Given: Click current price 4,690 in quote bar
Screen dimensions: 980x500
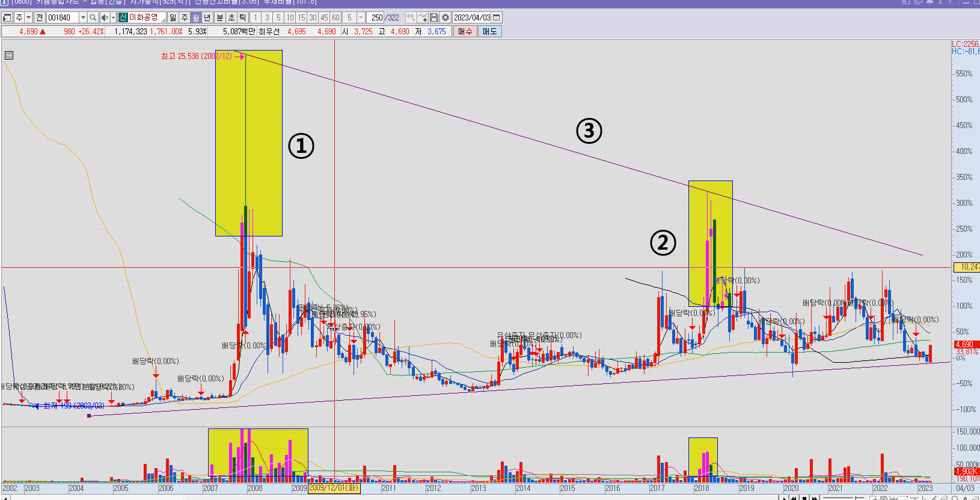Looking at the screenshot, I should (28, 31).
